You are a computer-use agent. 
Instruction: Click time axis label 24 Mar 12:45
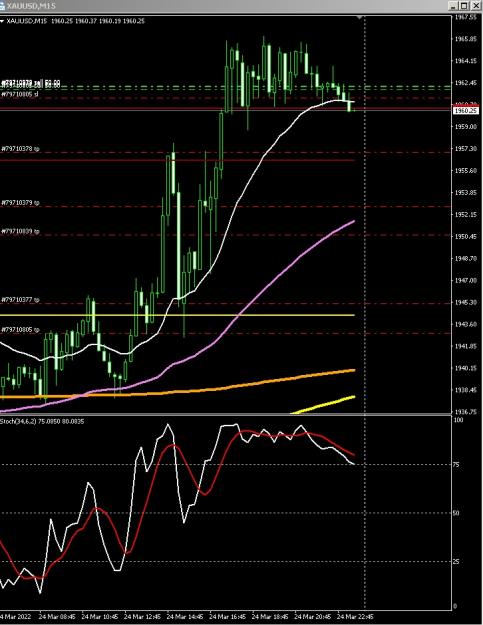coord(142,617)
